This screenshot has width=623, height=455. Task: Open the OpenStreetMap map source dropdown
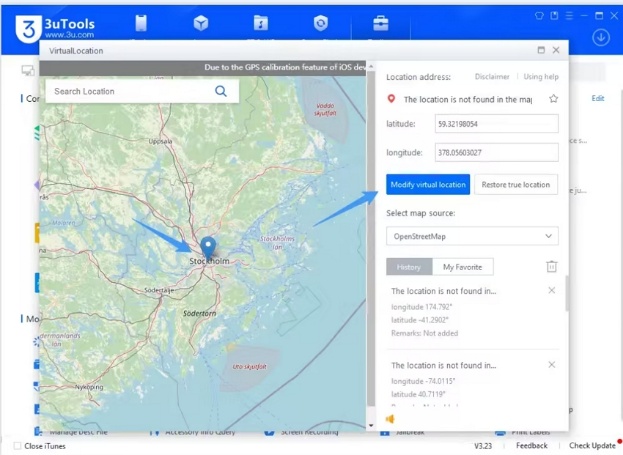pos(472,236)
